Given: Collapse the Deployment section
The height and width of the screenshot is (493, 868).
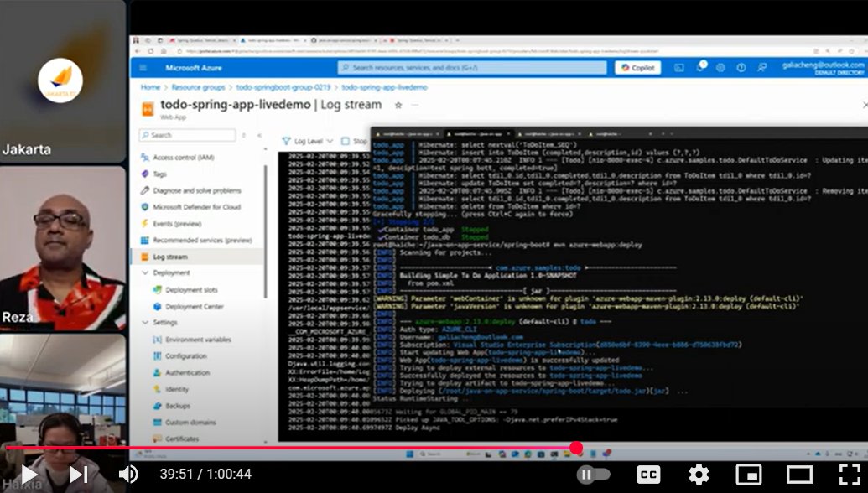Looking at the screenshot, I should click(x=166, y=272).
